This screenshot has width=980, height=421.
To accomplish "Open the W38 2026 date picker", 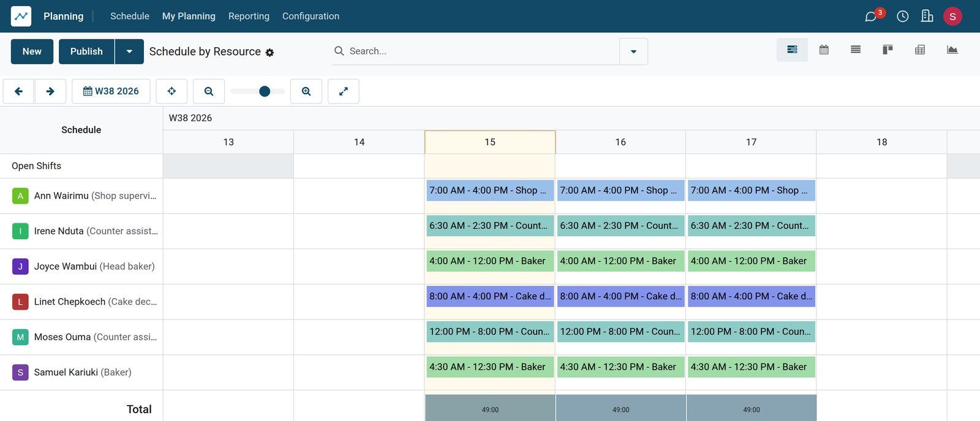I will (111, 91).
